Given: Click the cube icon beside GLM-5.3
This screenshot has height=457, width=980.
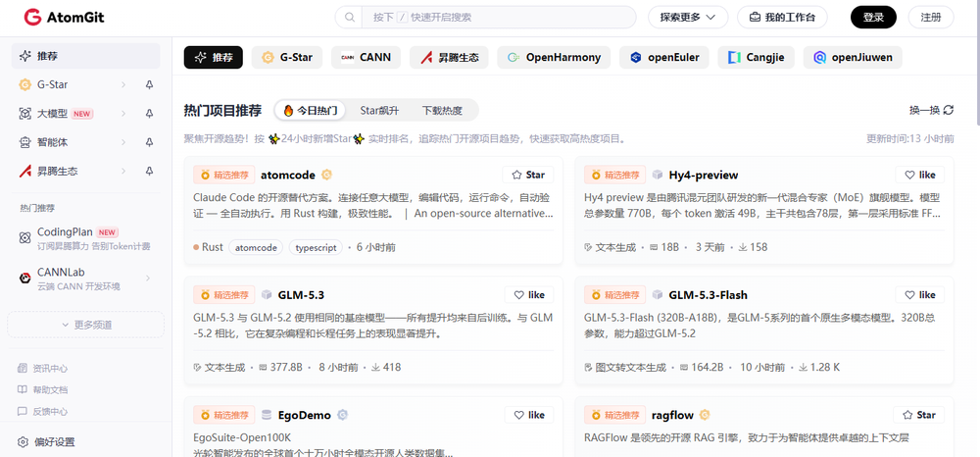Looking at the screenshot, I should pos(267,295).
